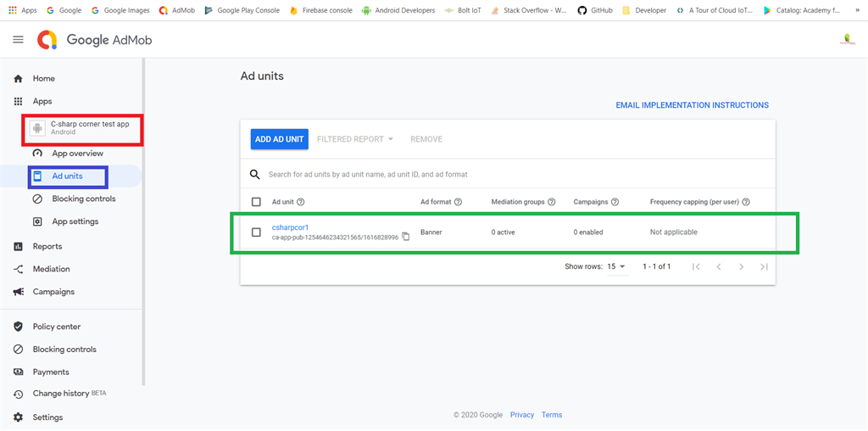Click the Policy center shield icon
The image size is (868, 431).
pos(19,327)
